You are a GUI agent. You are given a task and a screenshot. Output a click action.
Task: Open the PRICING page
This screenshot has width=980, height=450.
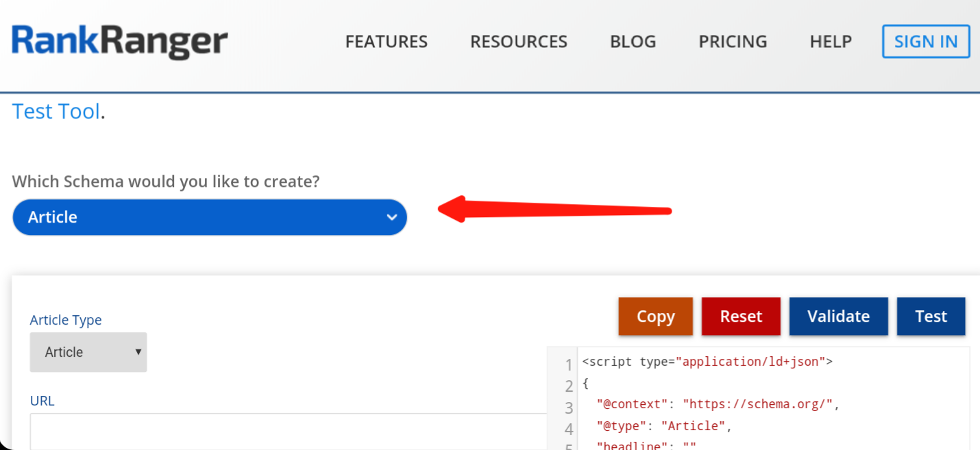pos(733,42)
